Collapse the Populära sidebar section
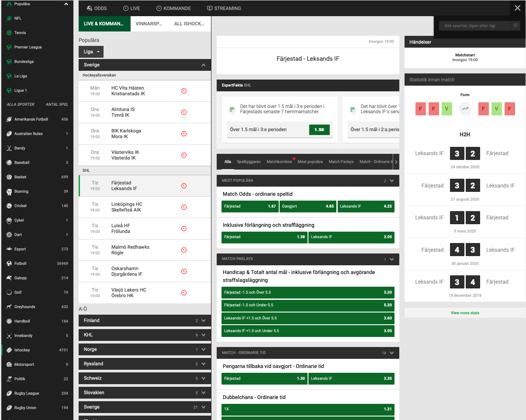Viewport: 526px width, 420px height. [66, 3]
